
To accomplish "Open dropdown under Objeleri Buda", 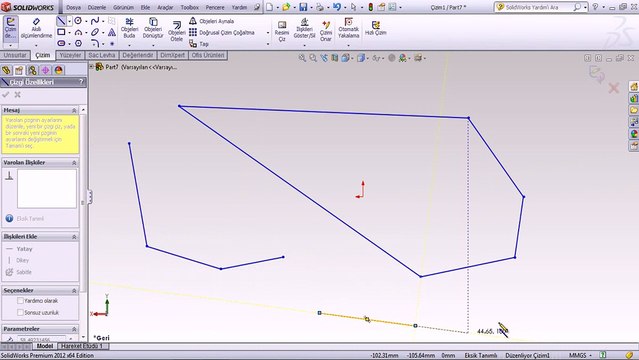I will [129, 45].
